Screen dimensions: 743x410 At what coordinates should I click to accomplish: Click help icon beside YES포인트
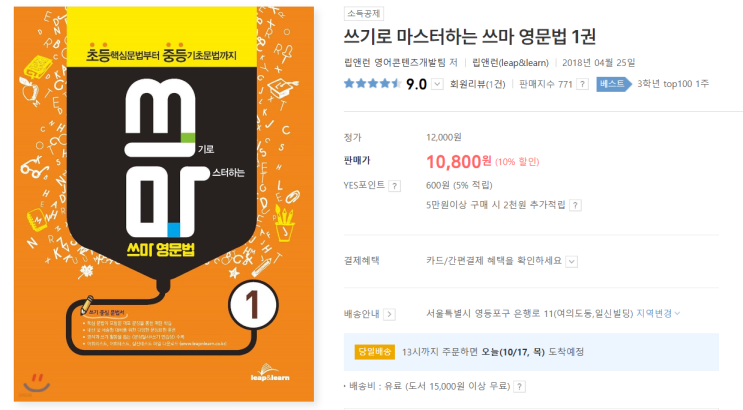pos(395,186)
